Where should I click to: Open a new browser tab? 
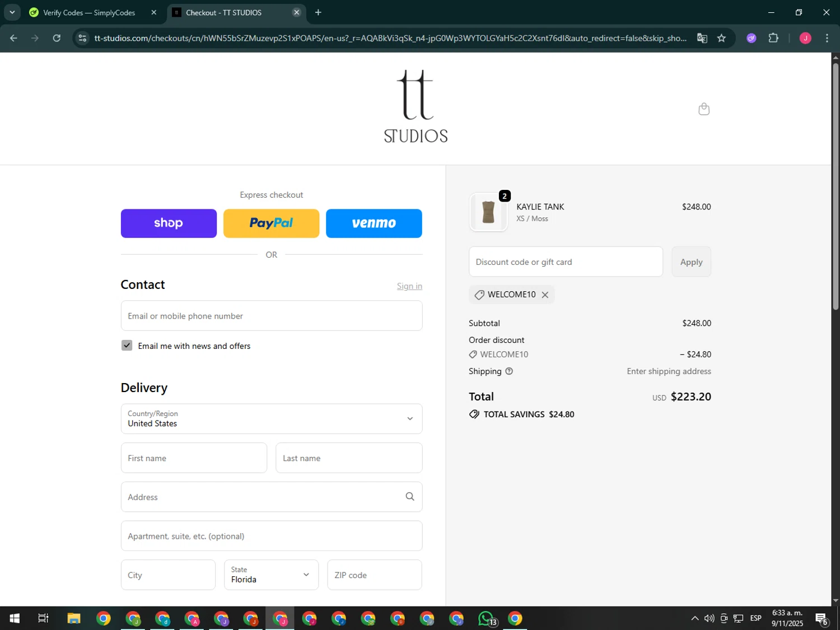[318, 12]
